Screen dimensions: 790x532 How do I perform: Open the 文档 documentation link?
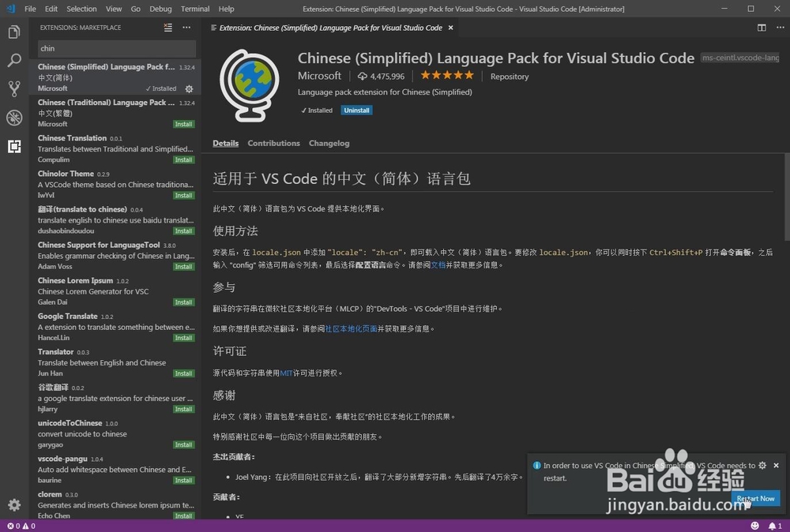click(438, 264)
